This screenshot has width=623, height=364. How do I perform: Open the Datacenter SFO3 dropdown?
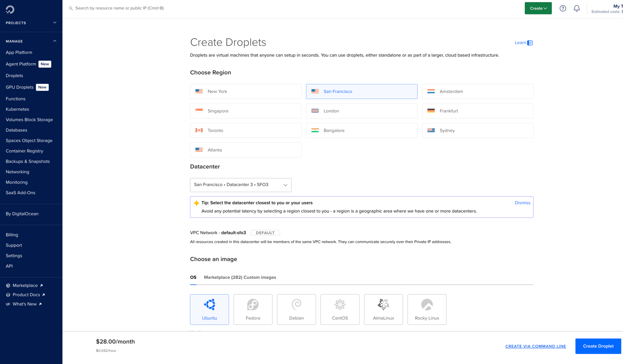240,185
